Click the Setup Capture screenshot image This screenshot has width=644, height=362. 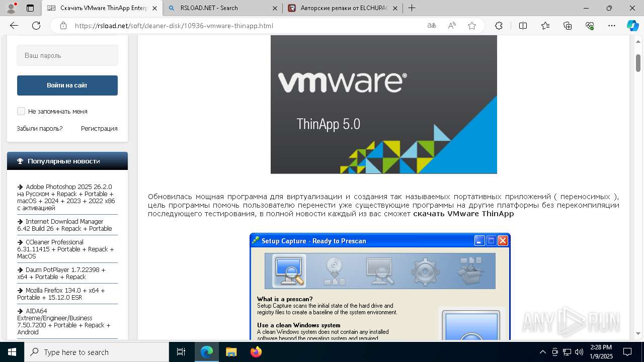[x=380, y=287]
